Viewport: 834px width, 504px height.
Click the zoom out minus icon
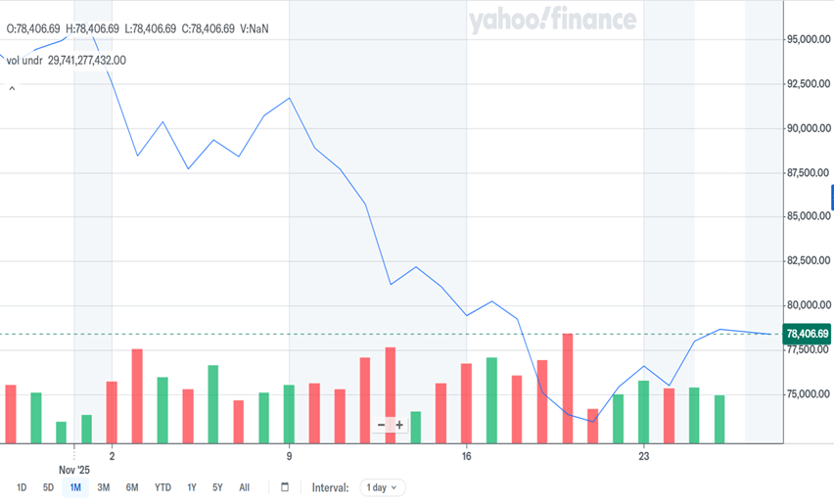coord(382,425)
